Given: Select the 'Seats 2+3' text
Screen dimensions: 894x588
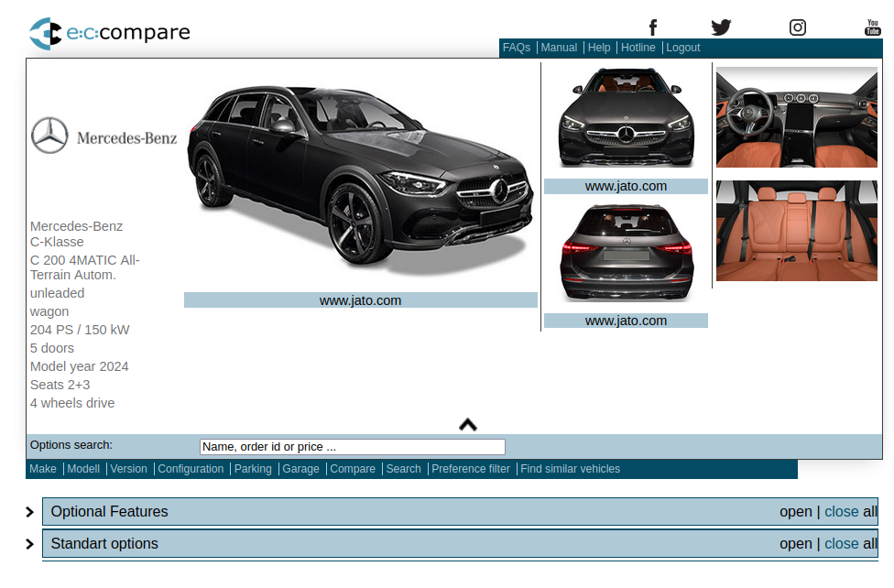Looking at the screenshot, I should 60,385.
